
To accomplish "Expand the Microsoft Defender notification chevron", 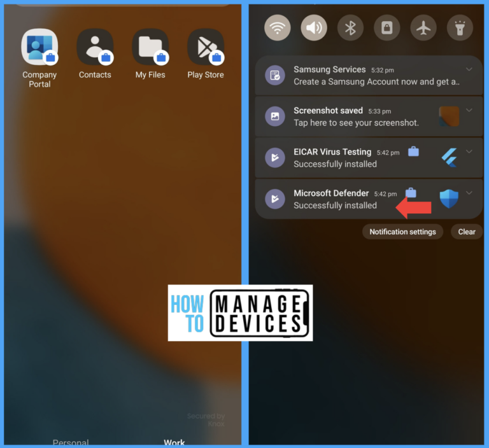I will (469, 193).
